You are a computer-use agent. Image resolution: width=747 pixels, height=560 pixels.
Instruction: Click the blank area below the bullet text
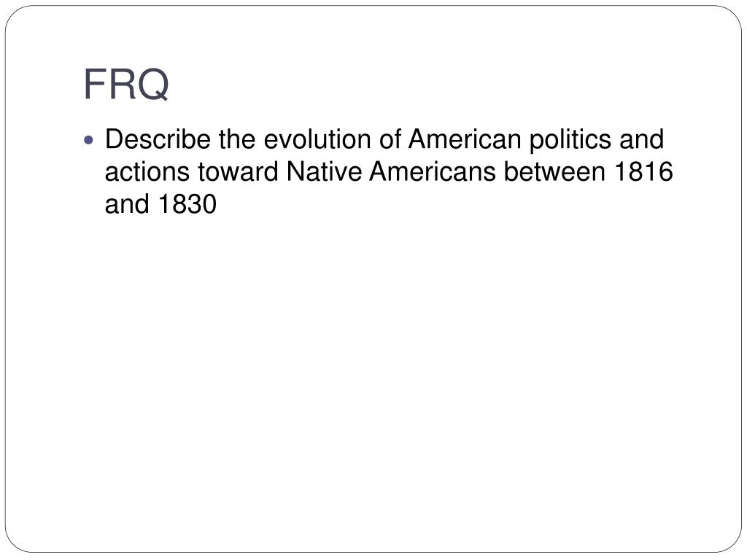click(x=373, y=371)
